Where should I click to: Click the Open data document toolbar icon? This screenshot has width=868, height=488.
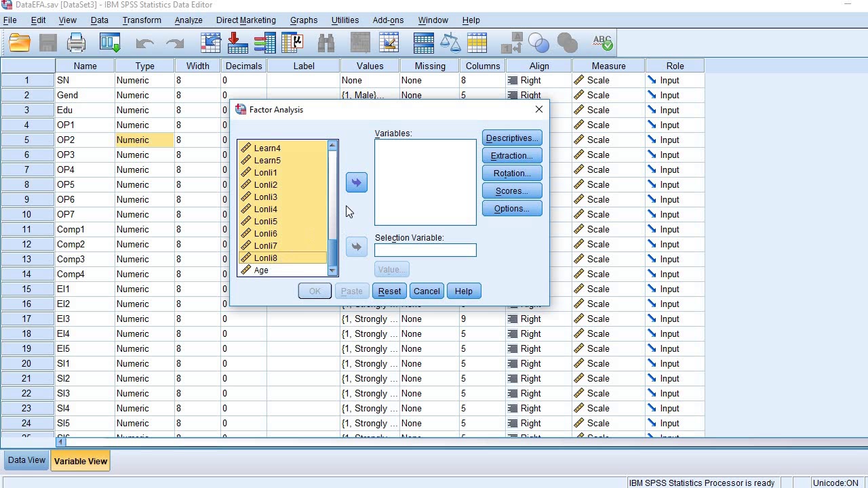click(x=20, y=44)
